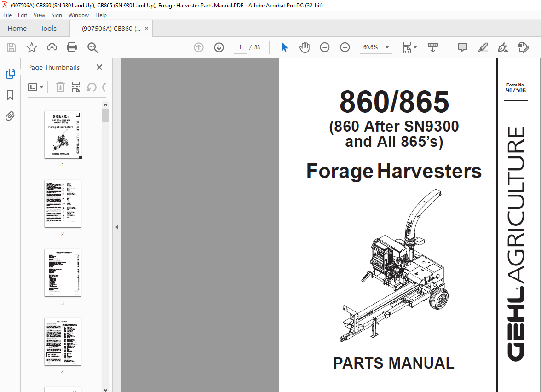The image size is (541, 392).
Task: Open thumbnail options dropdown menu
Action: click(x=35, y=87)
